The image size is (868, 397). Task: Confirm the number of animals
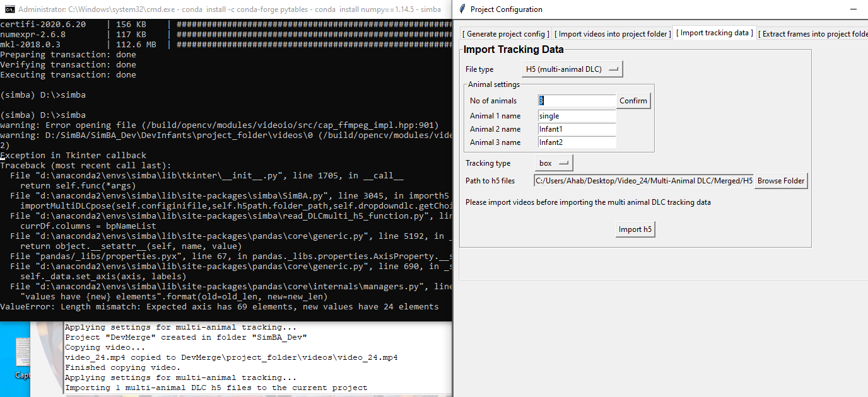[633, 100]
